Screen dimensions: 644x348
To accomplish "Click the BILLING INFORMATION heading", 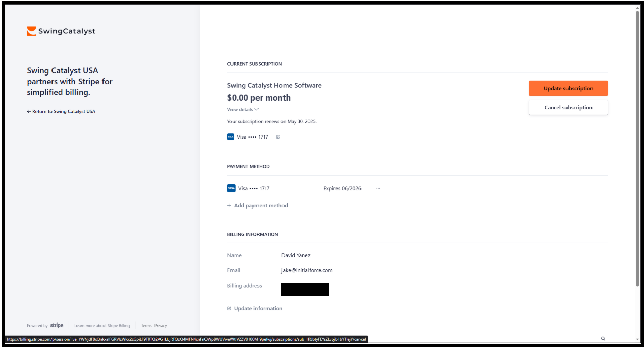I will pos(252,234).
